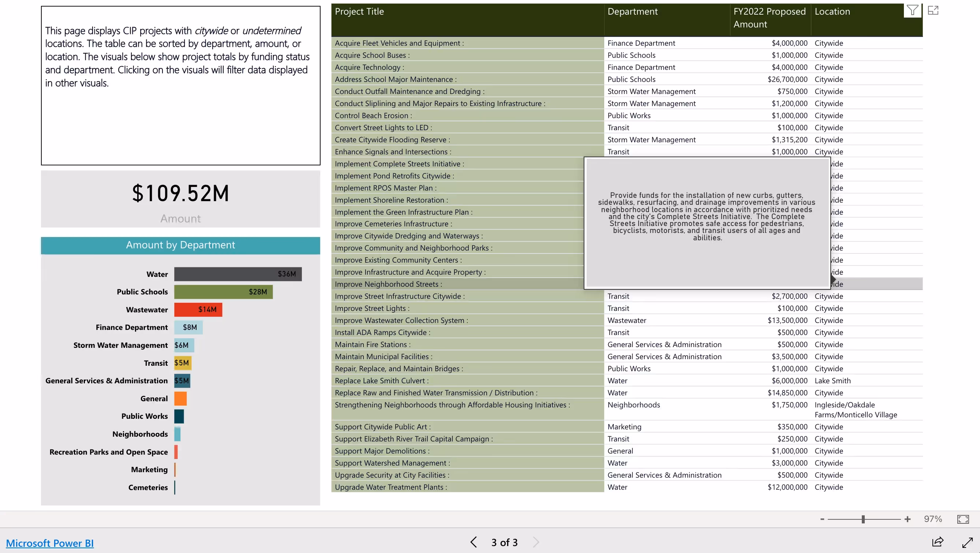980x553 pixels.
Task: Zoom in with the plus button
Action: pos(907,519)
